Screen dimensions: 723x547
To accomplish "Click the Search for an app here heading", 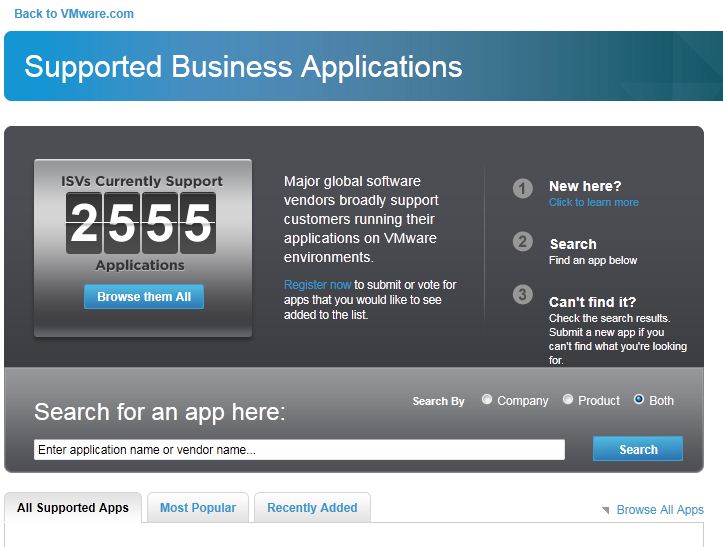I will pyautogui.click(x=160, y=411).
